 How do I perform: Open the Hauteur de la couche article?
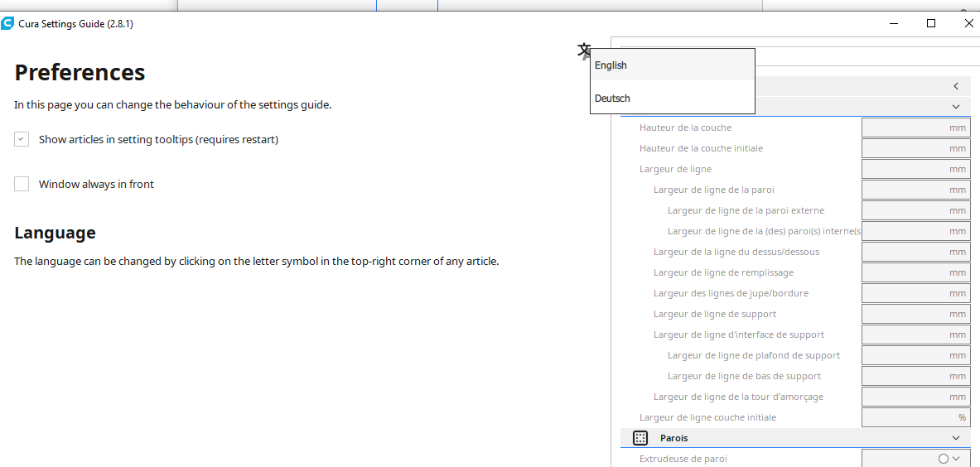pyautogui.click(x=685, y=128)
